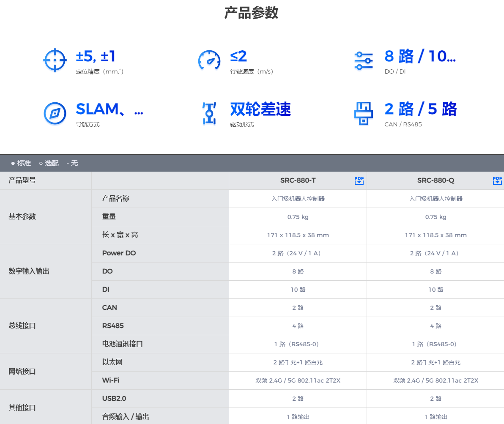
Task: Select the SRC-880-Q column header
Action: [x=436, y=181]
